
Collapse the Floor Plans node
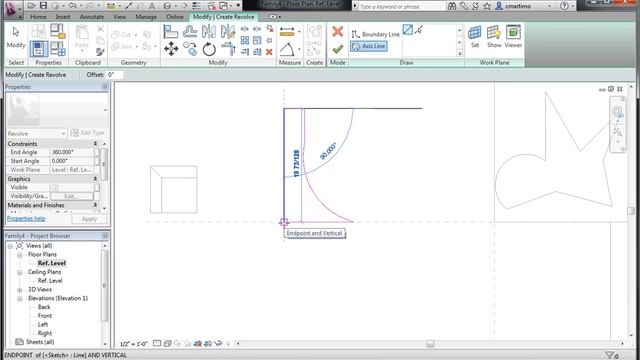pyautogui.click(x=20, y=255)
